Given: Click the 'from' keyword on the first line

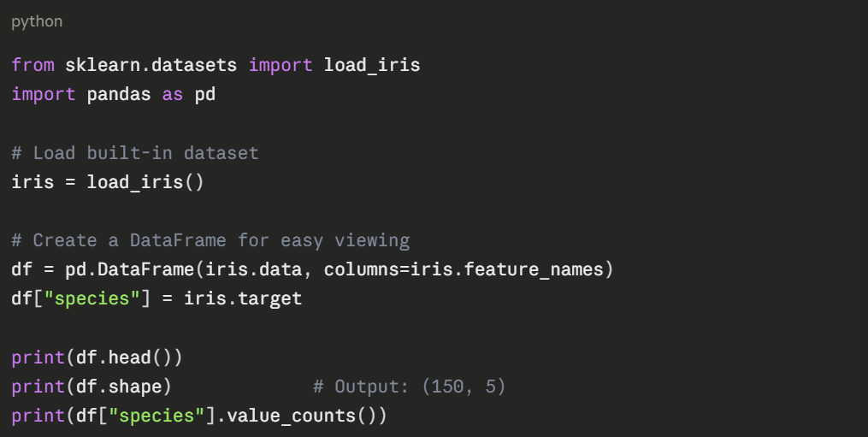Looking at the screenshot, I should point(32,65).
